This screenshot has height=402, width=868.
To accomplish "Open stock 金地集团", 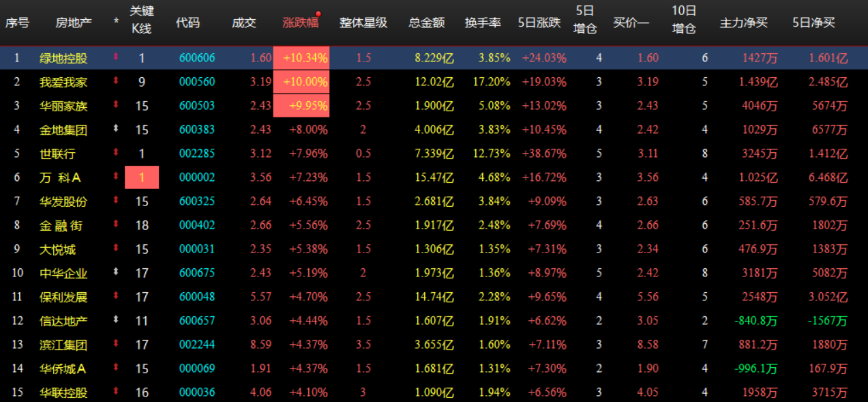I will tap(63, 130).
